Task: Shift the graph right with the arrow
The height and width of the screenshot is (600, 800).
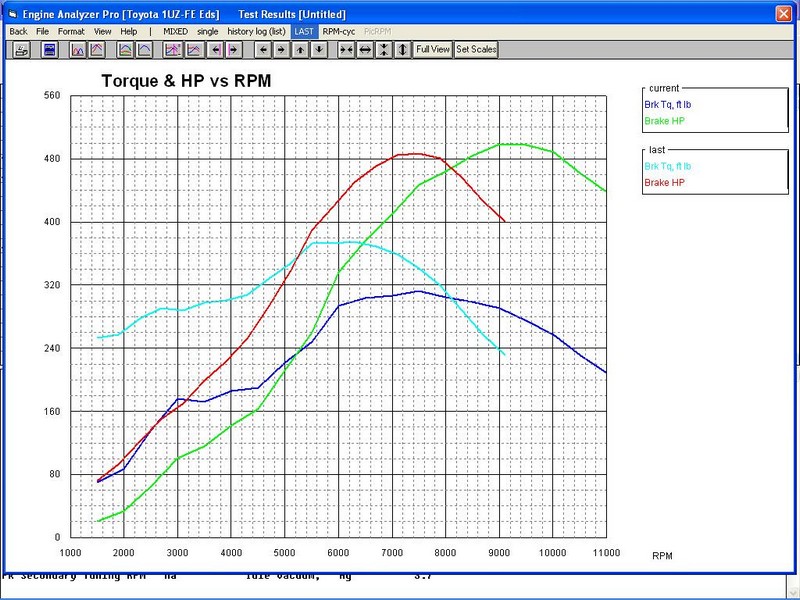Action: [281, 49]
